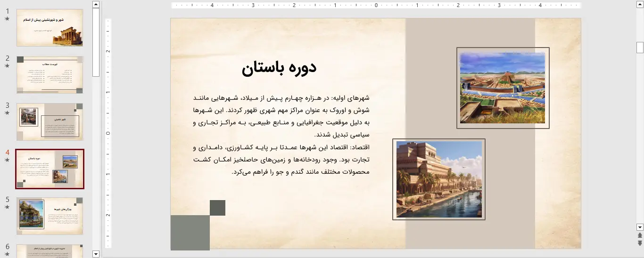Select slide 4 thumbnail in the panel

tap(50, 169)
